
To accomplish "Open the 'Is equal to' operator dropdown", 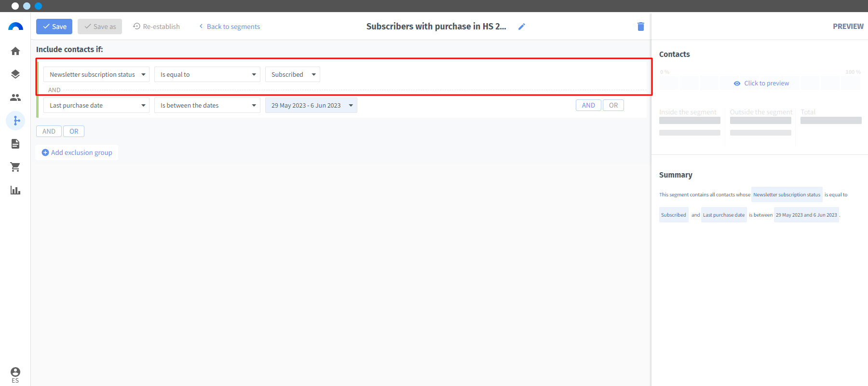I will tap(207, 74).
